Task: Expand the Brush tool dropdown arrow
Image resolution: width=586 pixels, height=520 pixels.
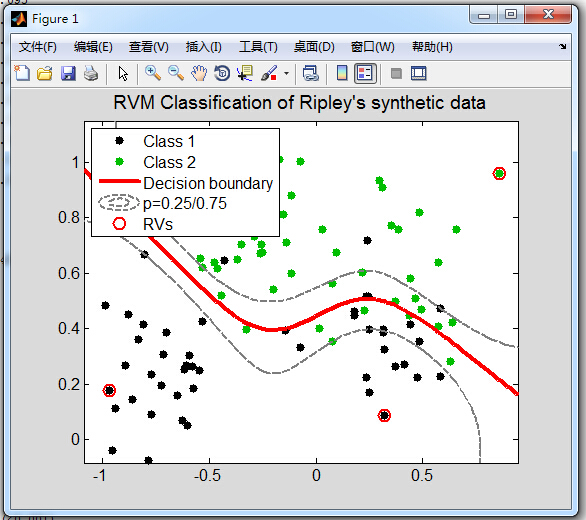Action: pyautogui.click(x=286, y=73)
